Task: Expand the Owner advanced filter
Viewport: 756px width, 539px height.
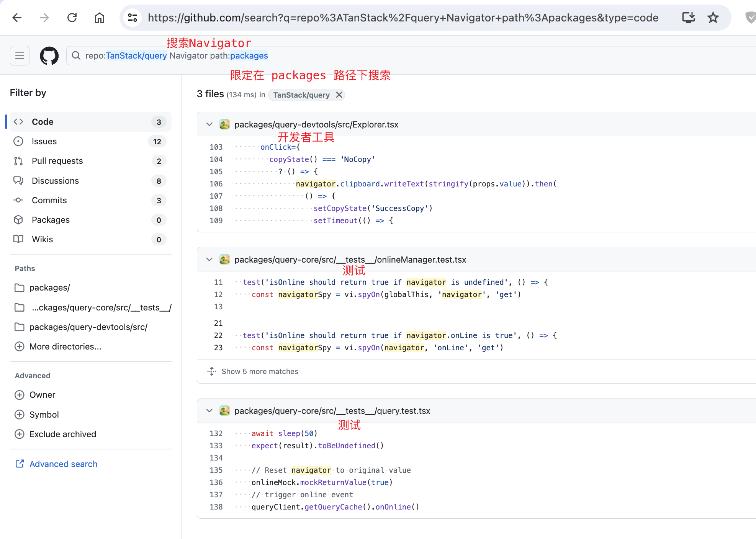Action: 42,395
